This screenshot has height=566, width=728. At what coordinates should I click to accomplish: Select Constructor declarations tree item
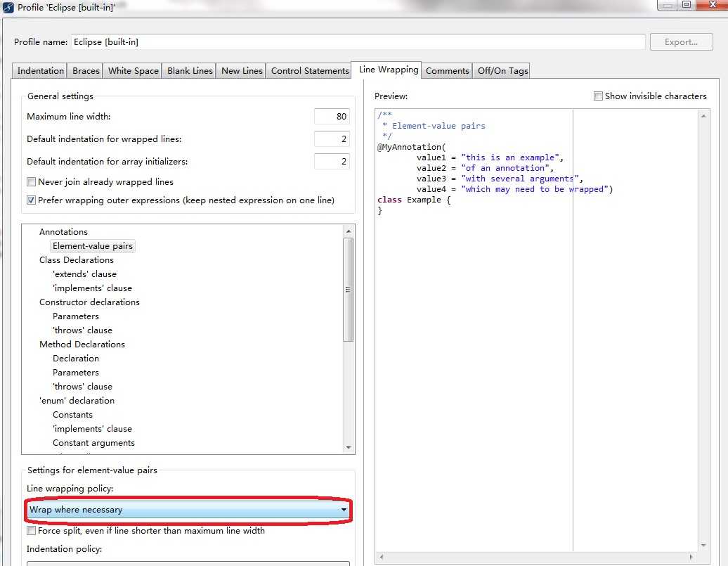89,302
